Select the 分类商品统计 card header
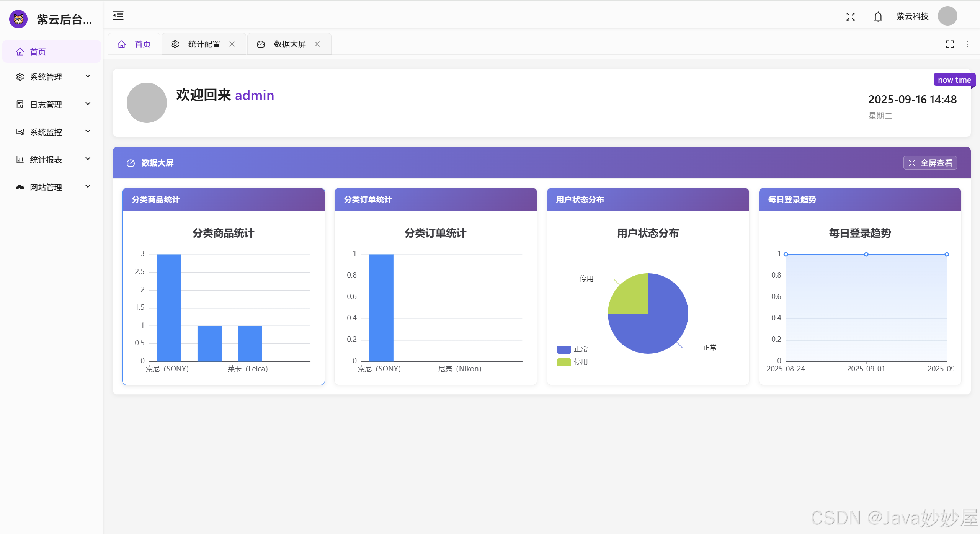 click(224, 199)
